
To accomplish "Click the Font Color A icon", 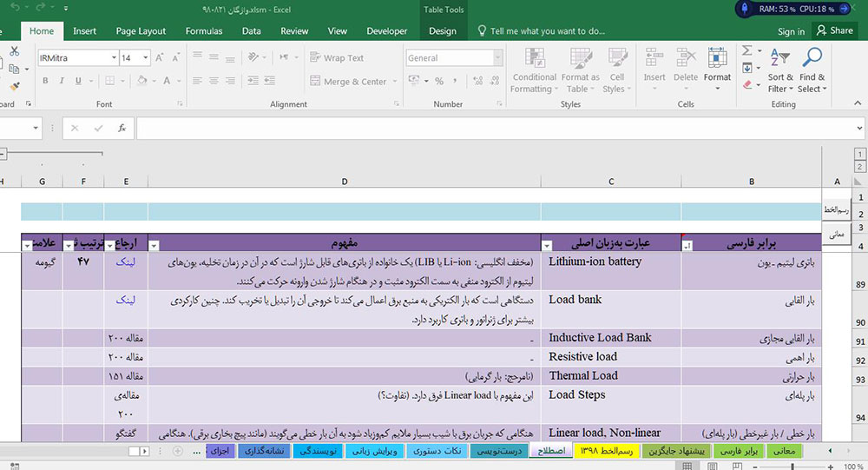I will pos(167,81).
